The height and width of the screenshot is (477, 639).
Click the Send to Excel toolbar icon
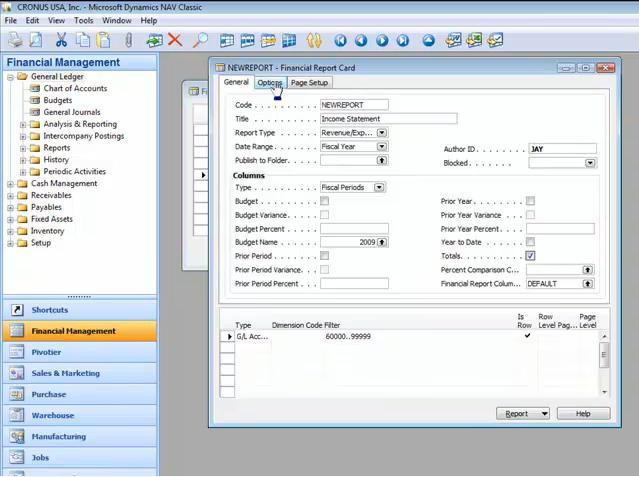coord(474,40)
